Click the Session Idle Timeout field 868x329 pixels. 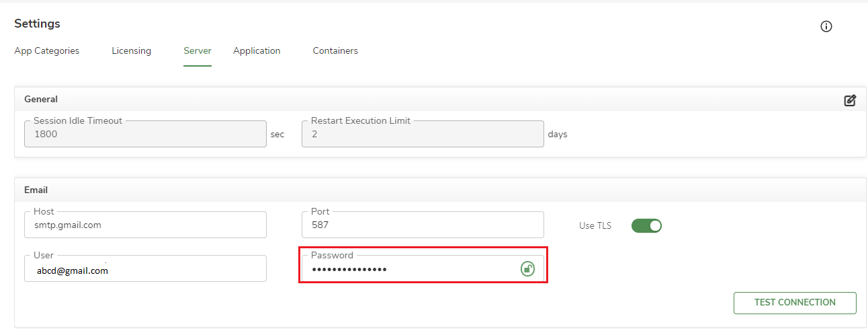tap(145, 135)
